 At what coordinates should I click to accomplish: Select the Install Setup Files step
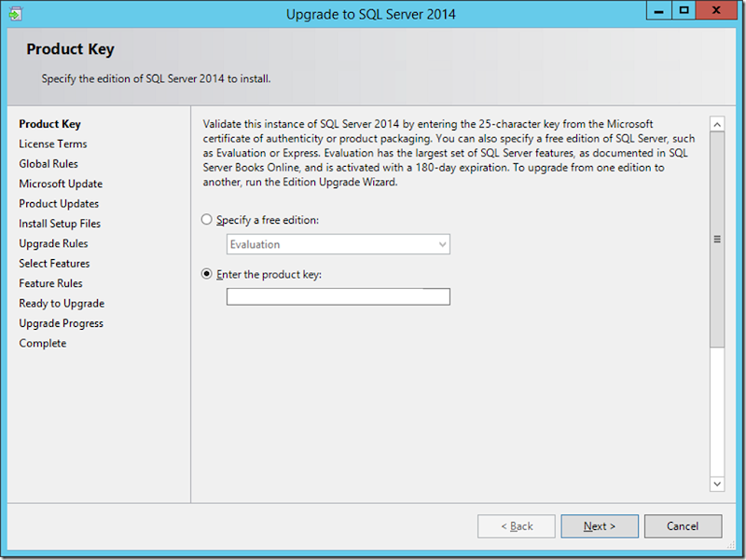[60, 224]
